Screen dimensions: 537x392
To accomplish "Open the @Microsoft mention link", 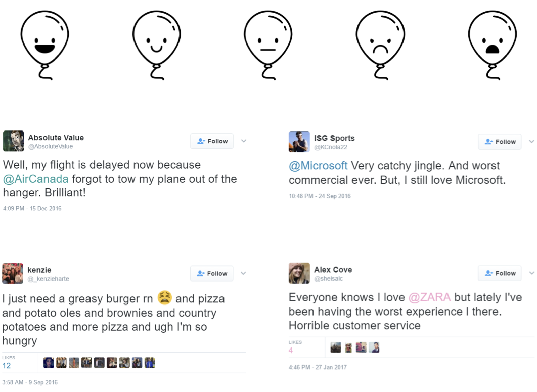I will coord(318,166).
